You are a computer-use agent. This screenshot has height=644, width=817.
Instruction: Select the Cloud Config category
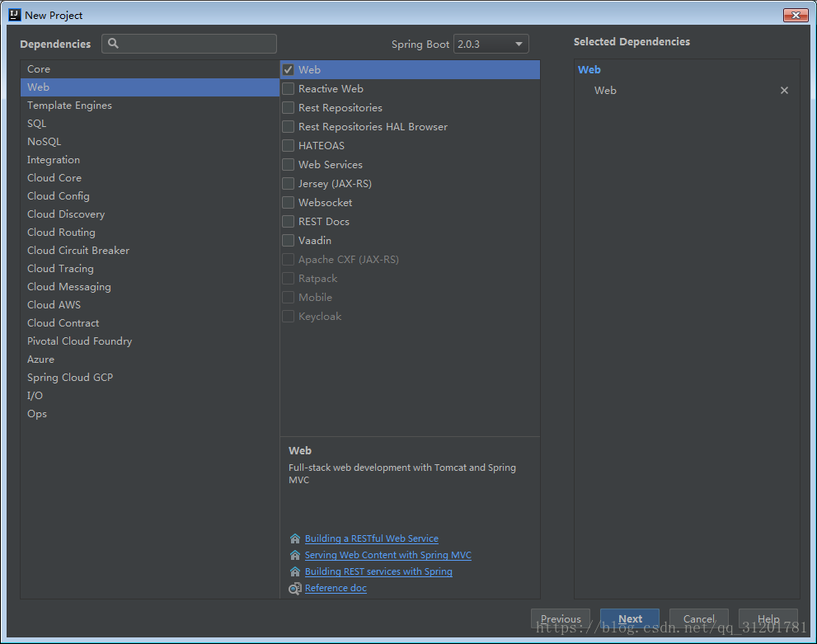(x=149, y=196)
